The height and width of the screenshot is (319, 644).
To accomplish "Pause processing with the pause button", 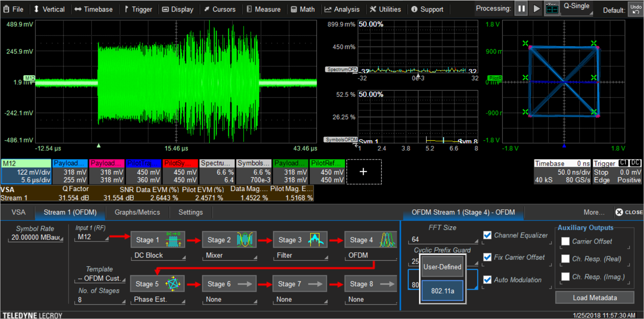I will (x=521, y=9).
